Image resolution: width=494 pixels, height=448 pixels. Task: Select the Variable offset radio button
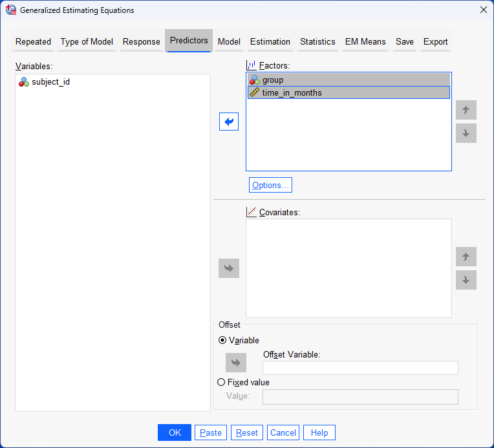point(222,340)
